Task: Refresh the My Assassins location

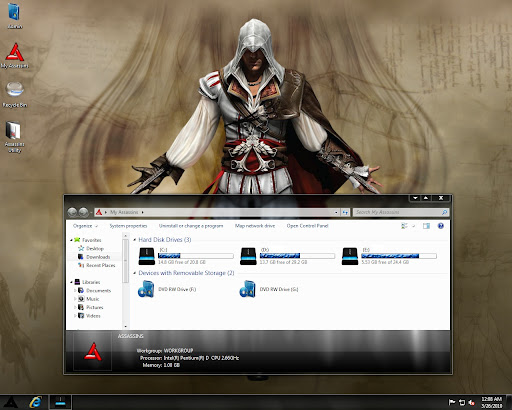Action: 345,212
